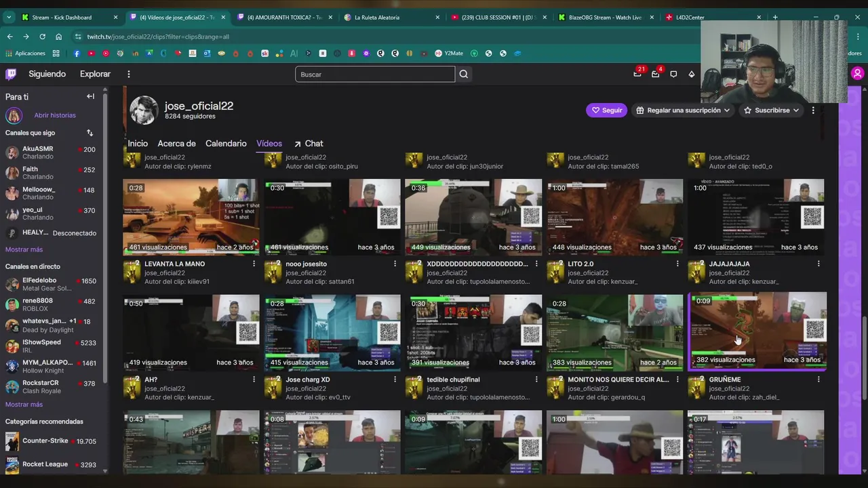Click in the Buscar search field
Image resolution: width=868 pixels, height=488 pixels.
point(374,74)
